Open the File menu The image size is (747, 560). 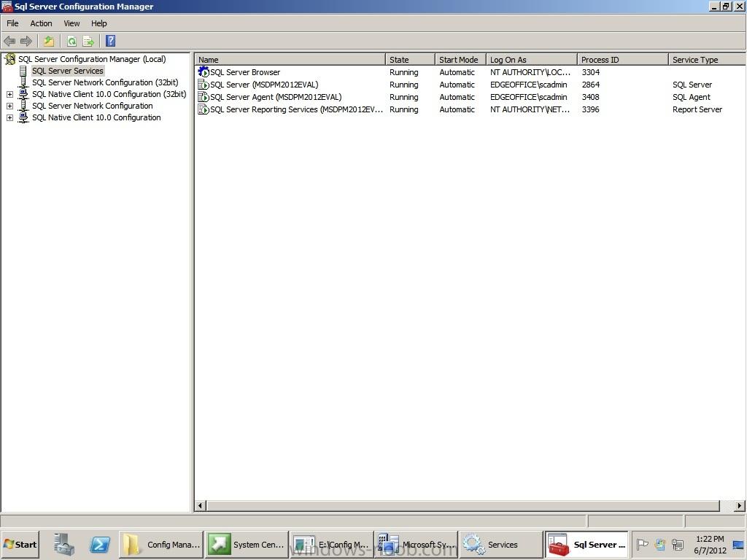[x=12, y=23]
